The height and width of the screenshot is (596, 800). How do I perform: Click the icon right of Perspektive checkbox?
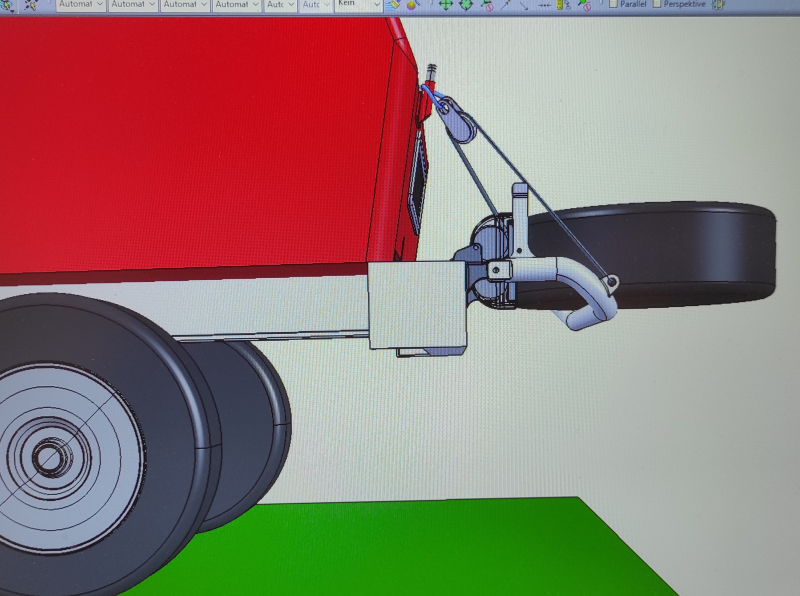(718, 5)
